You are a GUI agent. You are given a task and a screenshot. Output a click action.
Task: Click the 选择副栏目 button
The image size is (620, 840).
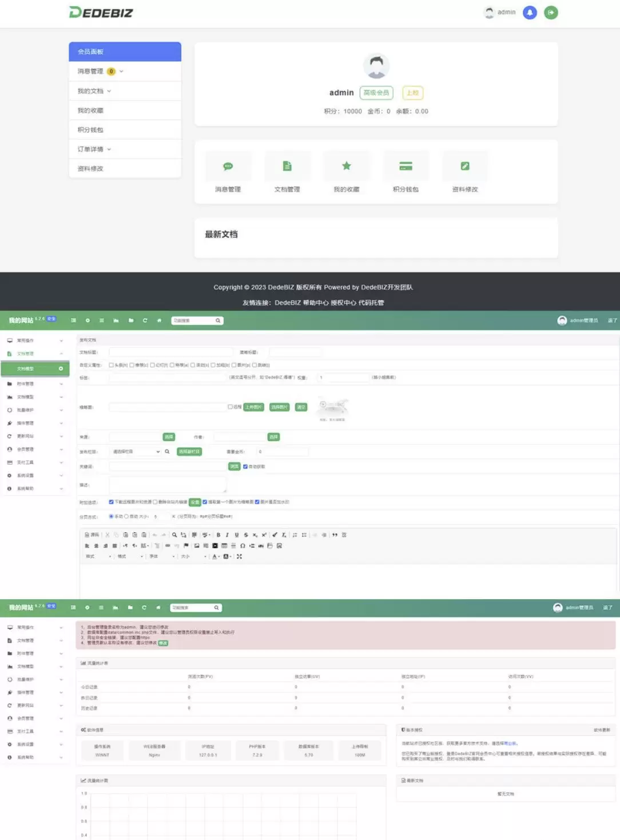click(x=189, y=451)
